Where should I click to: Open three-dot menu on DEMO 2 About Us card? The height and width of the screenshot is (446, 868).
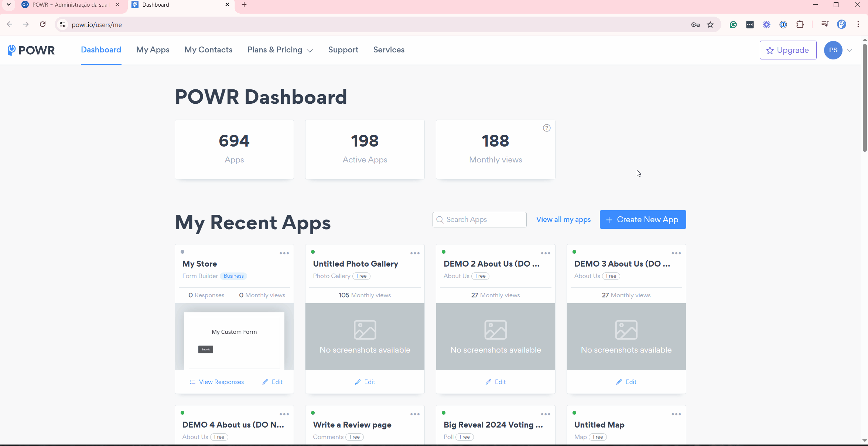[x=546, y=253]
